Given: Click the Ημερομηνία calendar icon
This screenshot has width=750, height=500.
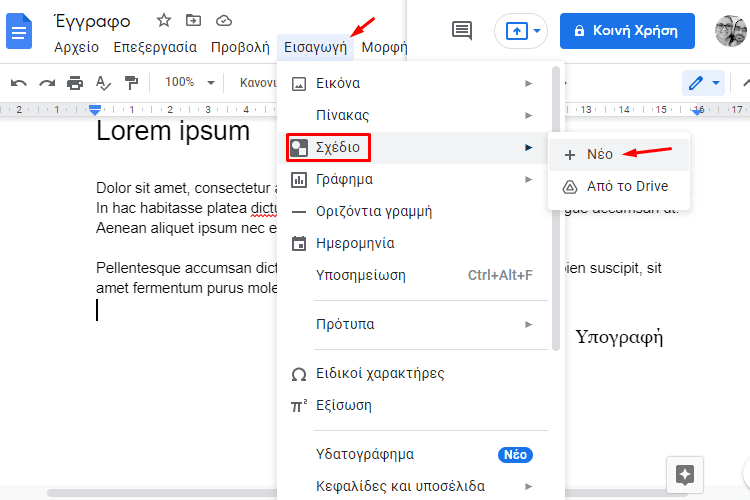Looking at the screenshot, I should coord(299,244).
